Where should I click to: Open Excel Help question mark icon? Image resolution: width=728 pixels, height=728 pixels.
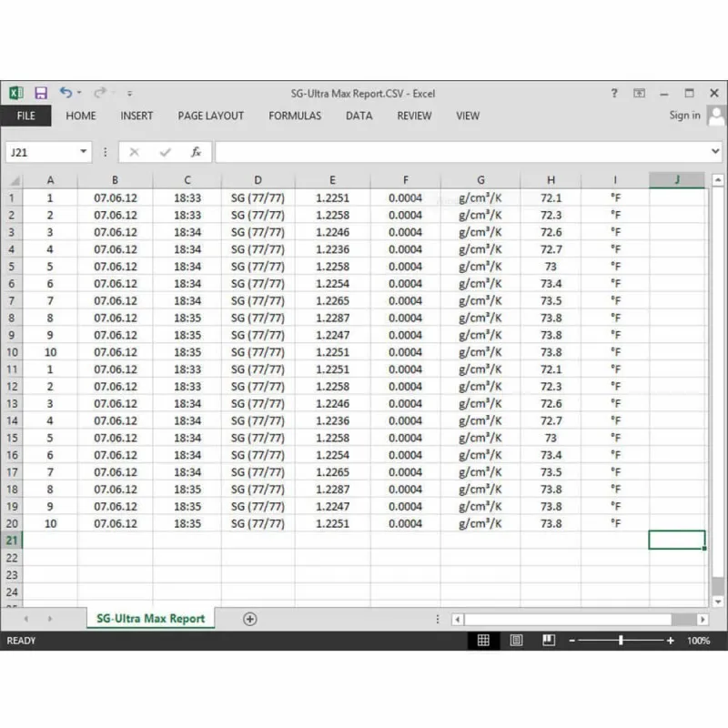614,93
